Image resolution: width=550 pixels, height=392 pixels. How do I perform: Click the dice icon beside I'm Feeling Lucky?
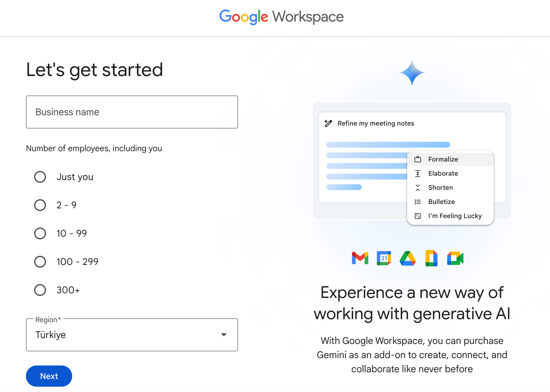pyautogui.click(x=418, y=216)
